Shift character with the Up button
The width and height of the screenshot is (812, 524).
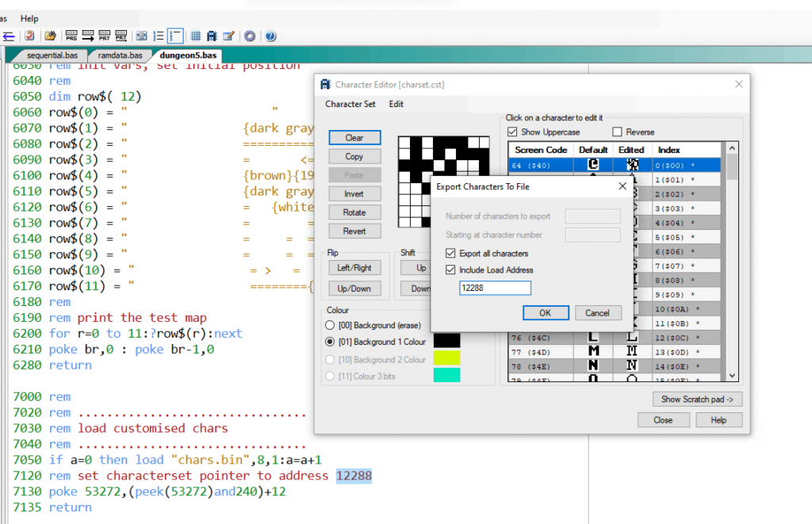pyautogui.click(x=417, y=268)
